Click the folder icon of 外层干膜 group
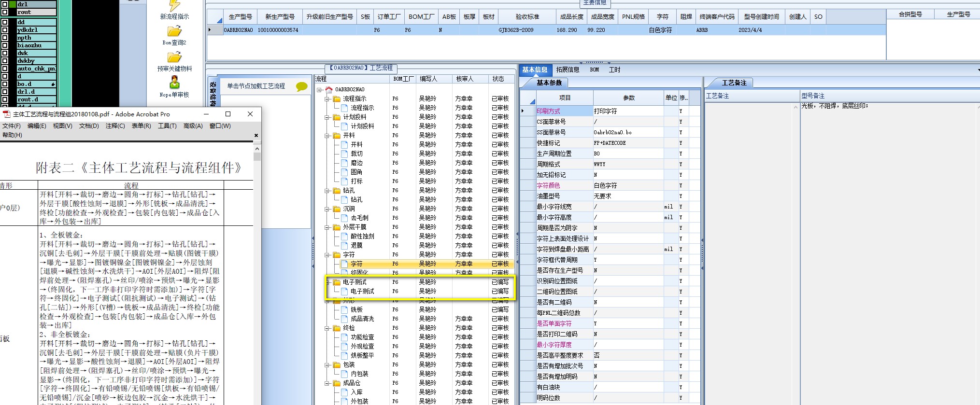Screen dimensions: 980x405 (337, 227)
